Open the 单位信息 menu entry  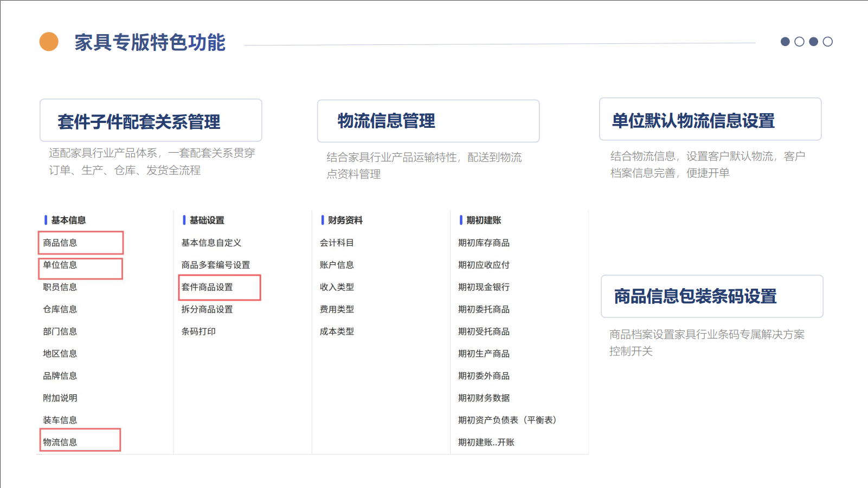coord(60,265)
